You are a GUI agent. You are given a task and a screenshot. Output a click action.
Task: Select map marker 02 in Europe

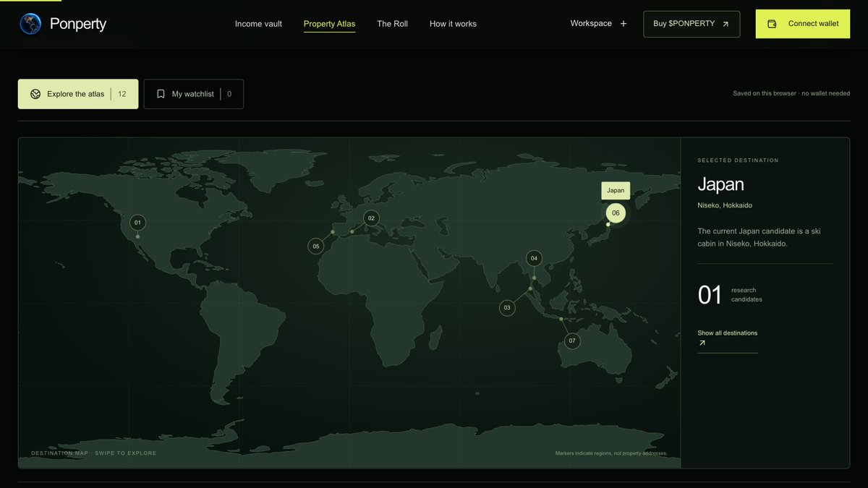coord(371,218)
